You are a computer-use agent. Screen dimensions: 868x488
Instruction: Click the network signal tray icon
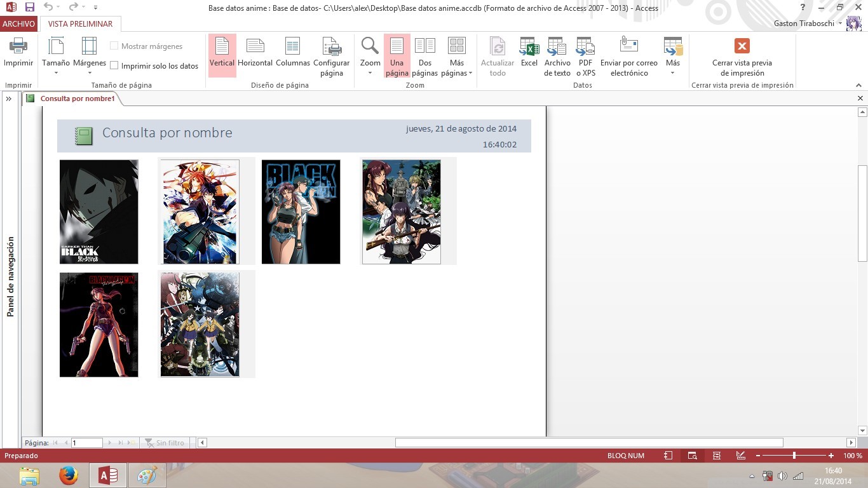tap(798, 476)
